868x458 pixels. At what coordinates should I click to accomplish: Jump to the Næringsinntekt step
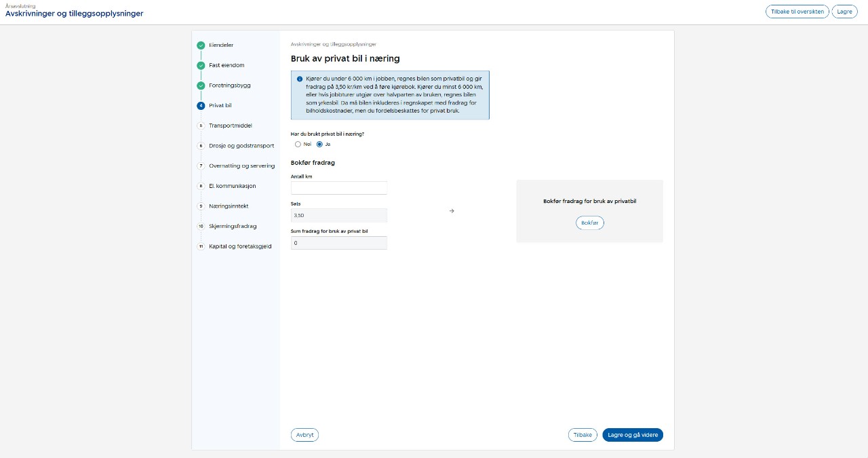point(229,206)
